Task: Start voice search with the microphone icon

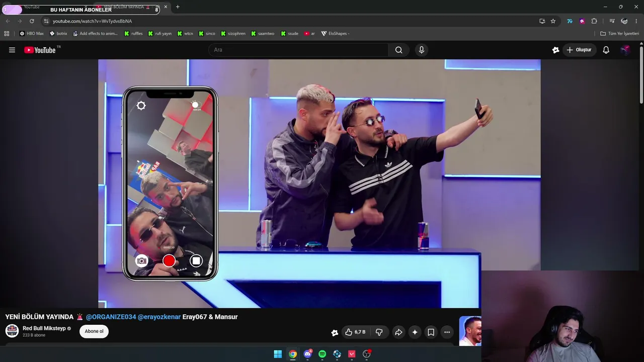Action: coord(422,50)
